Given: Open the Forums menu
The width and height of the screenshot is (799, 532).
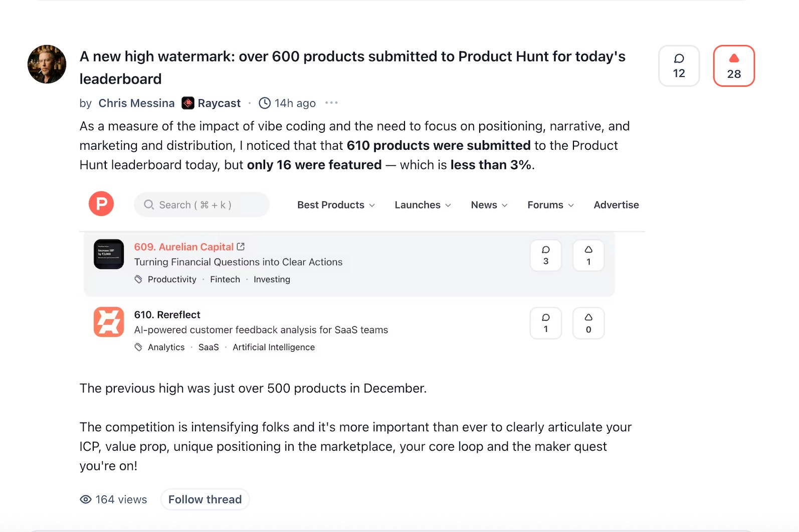Looking at the screenshot, I should tap(550, 205).
